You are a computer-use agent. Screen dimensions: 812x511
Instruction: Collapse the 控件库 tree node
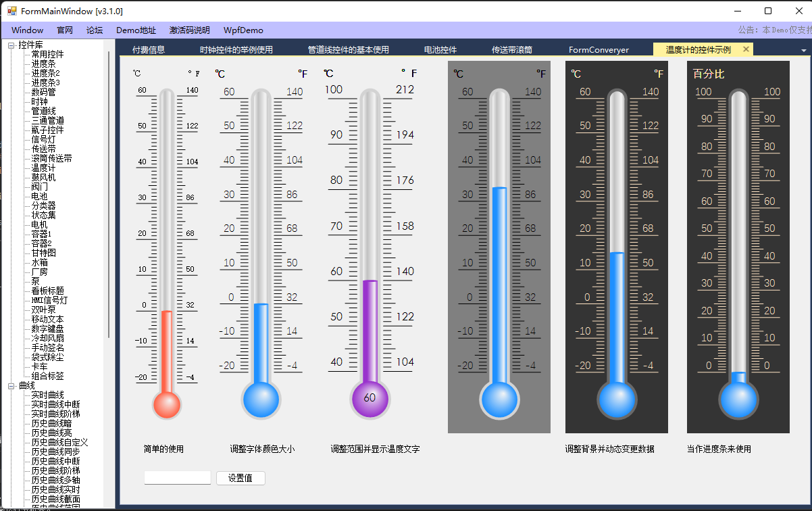[x=11, y=45]
